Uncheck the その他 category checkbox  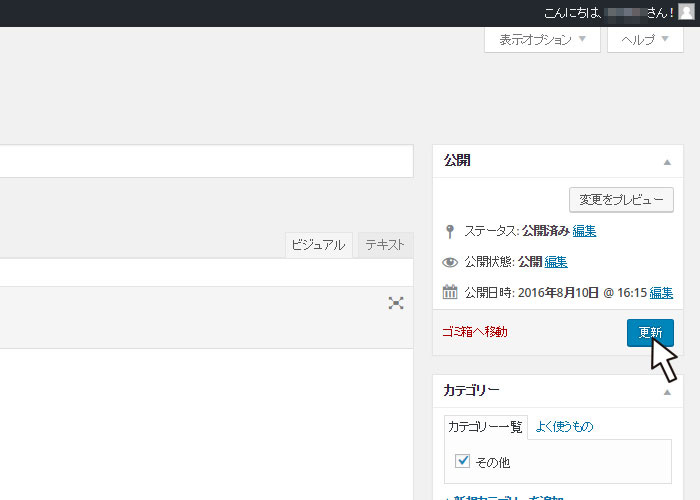click(x=462, y=461)
